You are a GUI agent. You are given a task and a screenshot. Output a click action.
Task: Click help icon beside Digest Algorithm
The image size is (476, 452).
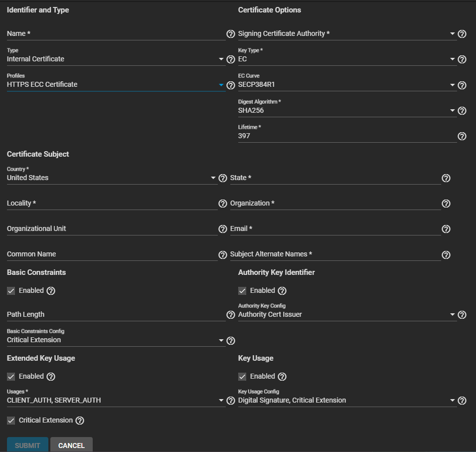(462, 111)
